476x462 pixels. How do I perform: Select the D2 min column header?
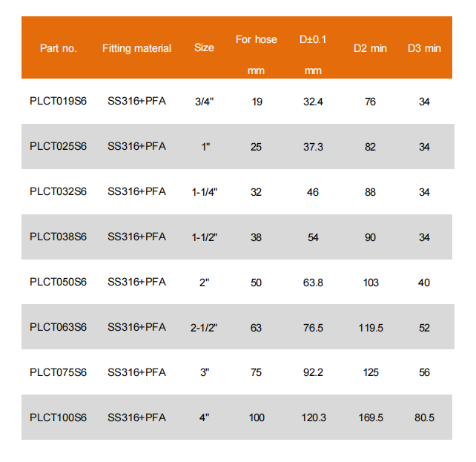tap(371, 48)
